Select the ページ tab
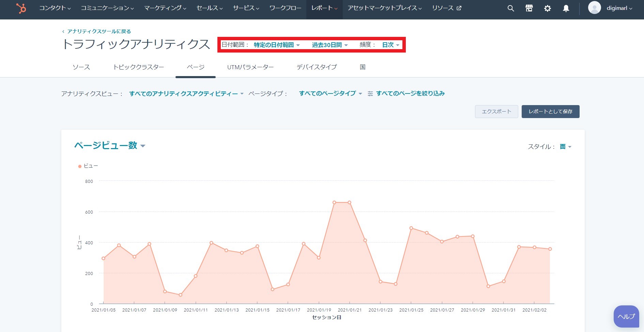 196,67
